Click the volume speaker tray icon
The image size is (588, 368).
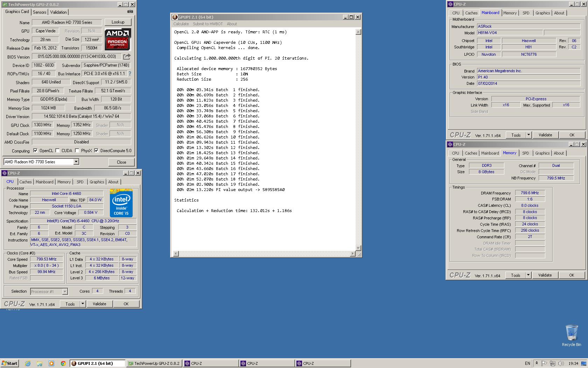pyautogui.click(x=561, y=363)
